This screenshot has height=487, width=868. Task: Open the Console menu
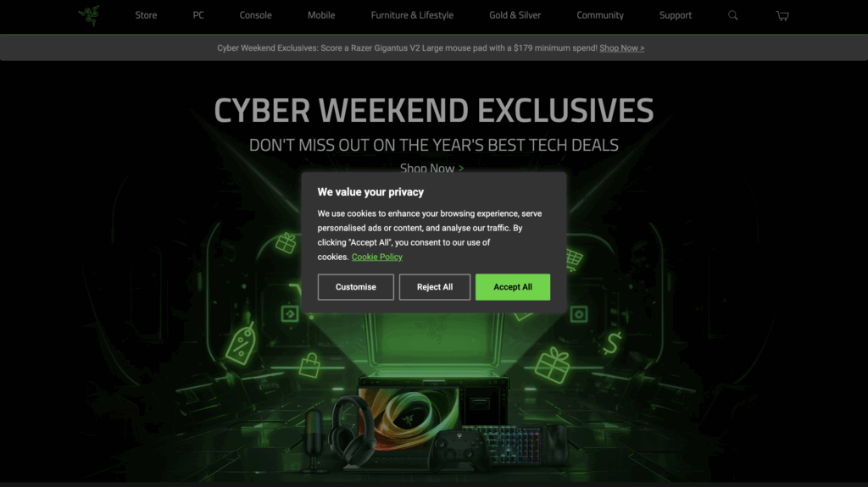click(x=255, y=15)
